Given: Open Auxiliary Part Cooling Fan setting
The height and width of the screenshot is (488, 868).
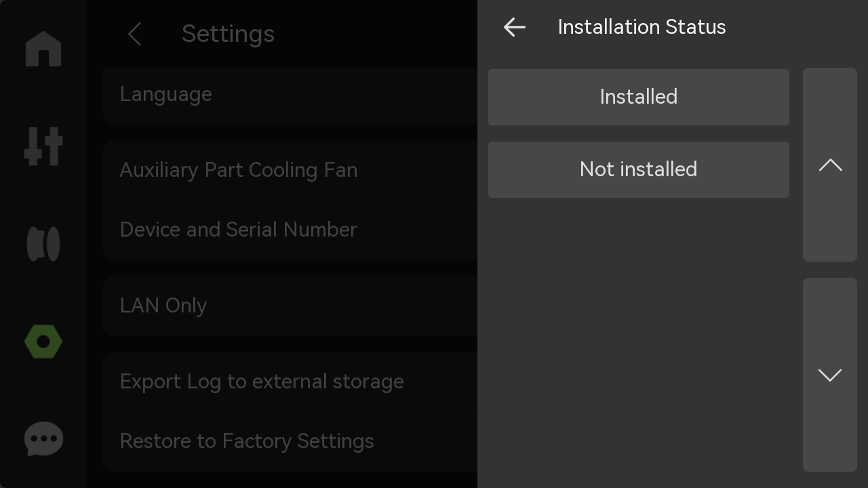Looking at the screenshot, I should pyautogui.click(x=290, y=170).
